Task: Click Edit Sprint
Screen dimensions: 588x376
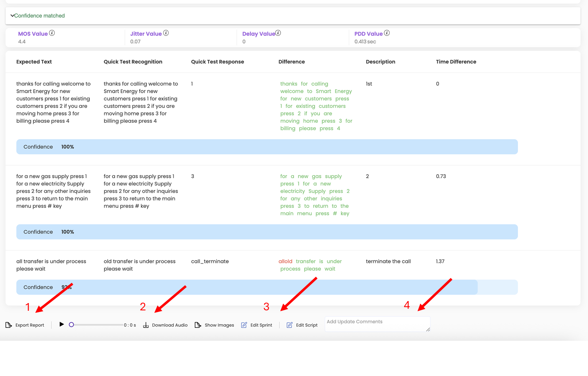Action: click(257, 325)
